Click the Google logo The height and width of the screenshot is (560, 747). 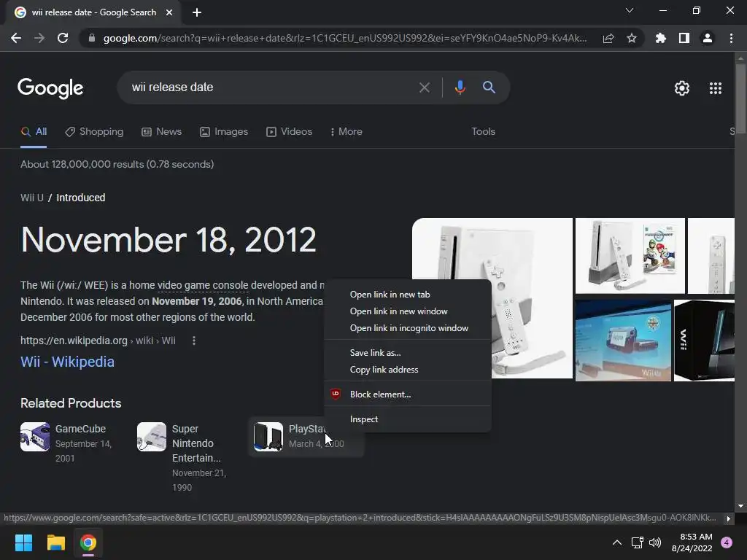point(50,88)
